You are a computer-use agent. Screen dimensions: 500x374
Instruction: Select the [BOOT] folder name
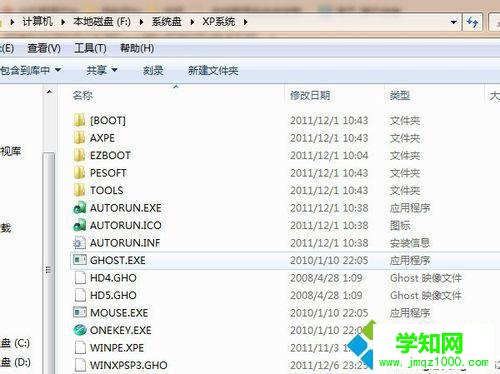coord(108,120)
